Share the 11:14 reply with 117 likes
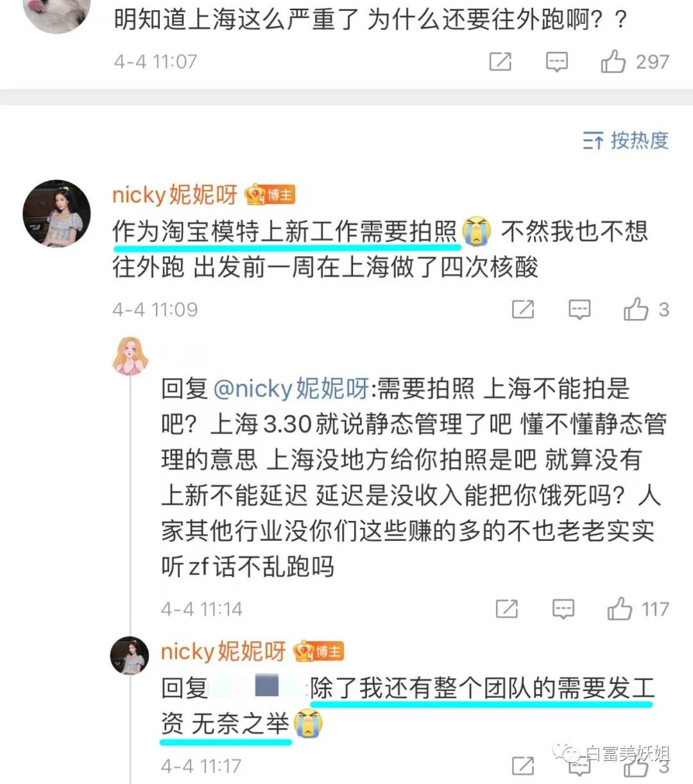 click(x=507, y=608)
